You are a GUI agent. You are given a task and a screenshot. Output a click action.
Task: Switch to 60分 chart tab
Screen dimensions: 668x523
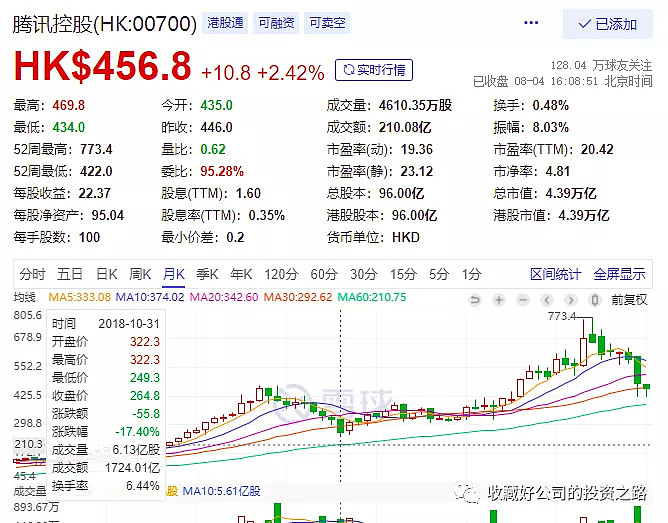pyautogui.click(x=324, y=274)
